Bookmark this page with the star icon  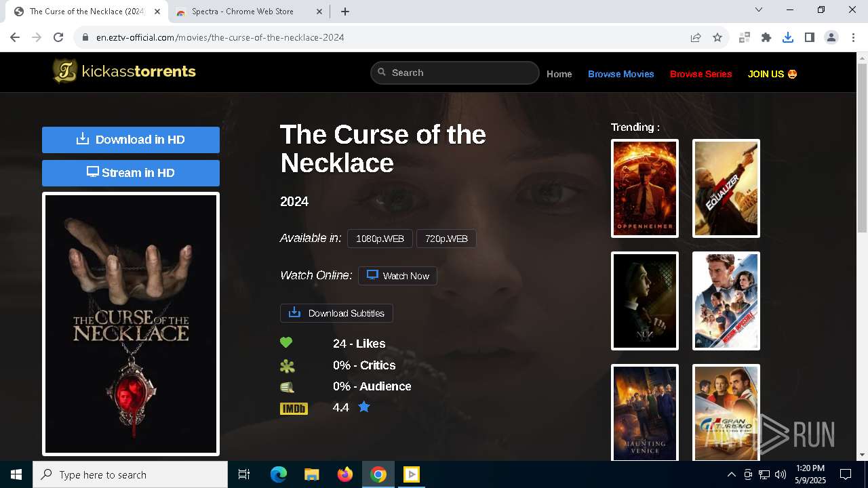[717, 37]
